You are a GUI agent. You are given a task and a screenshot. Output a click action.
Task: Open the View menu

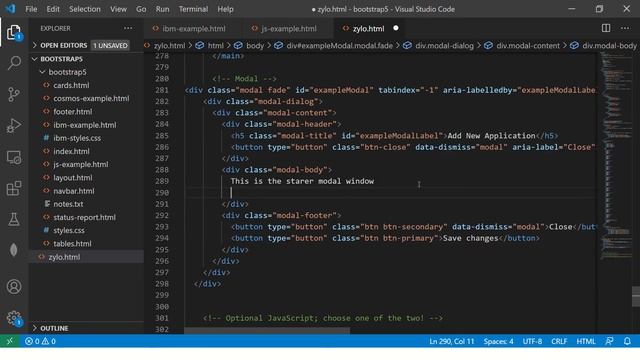[118, 9]
